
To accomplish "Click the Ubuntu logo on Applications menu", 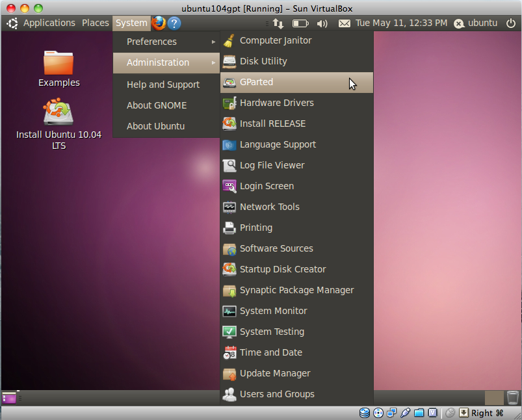I will coord(12,23).
